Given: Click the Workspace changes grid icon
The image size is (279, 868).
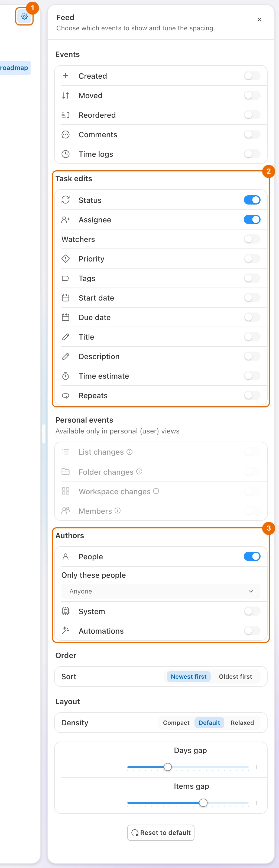Looking at the screenshot, I should tap(66, 491).
